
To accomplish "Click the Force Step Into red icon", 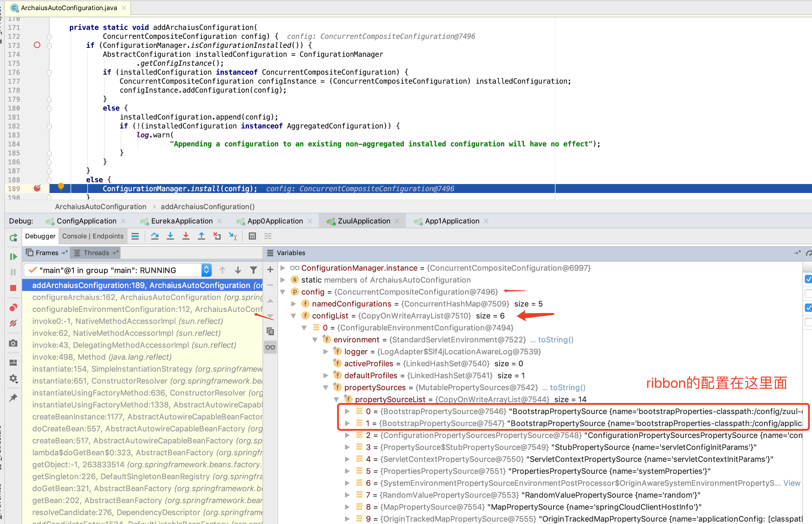I will pos(186,236).
